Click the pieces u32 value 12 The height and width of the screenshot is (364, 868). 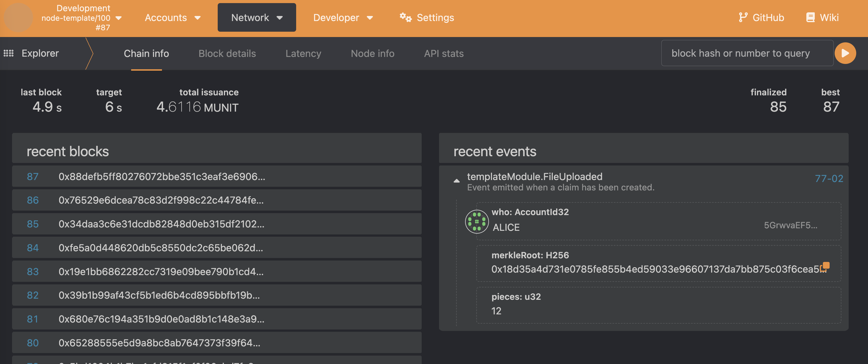click(496, 311)
